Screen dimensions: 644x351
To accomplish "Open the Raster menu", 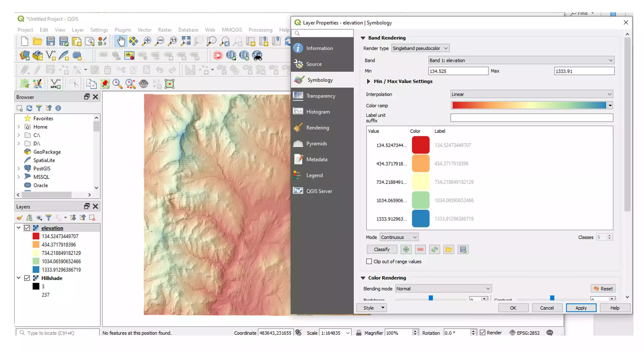I will pos(165,30).
